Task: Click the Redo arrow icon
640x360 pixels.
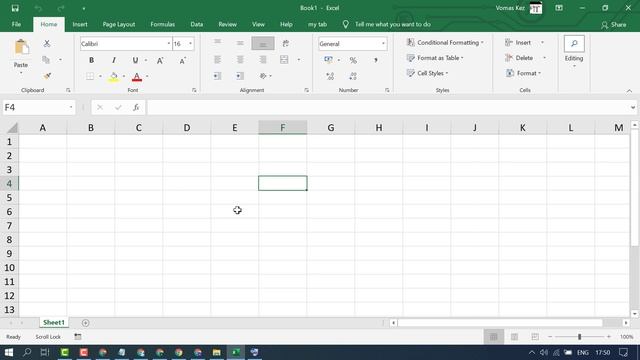Action: [61, 8]
